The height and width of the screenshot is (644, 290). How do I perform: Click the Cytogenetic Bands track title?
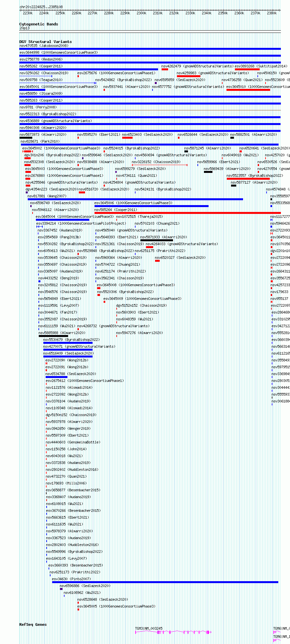(39, 24)
